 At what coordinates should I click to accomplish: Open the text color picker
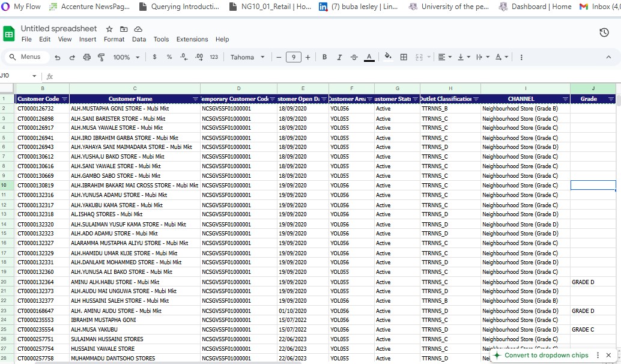click(369, 58)
